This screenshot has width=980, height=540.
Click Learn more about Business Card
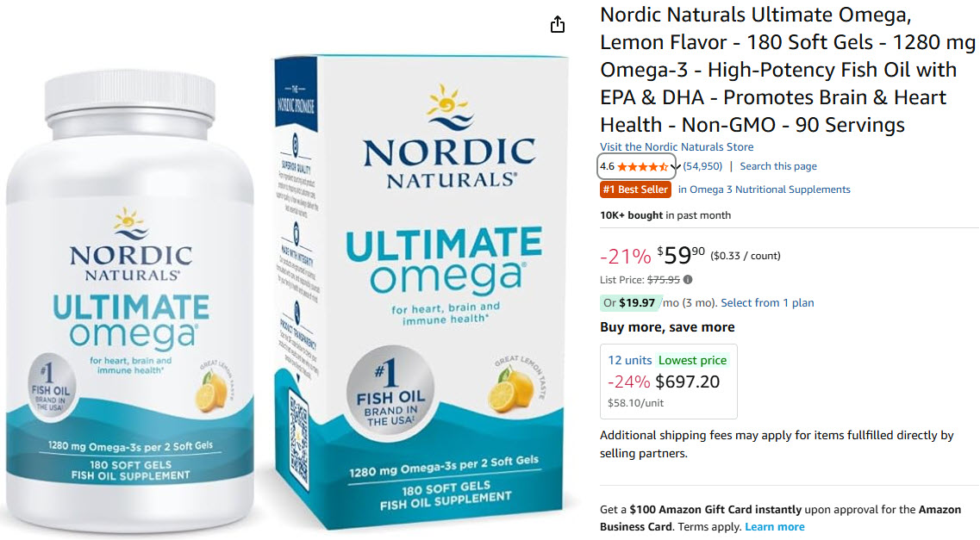[x=774, y=527]
